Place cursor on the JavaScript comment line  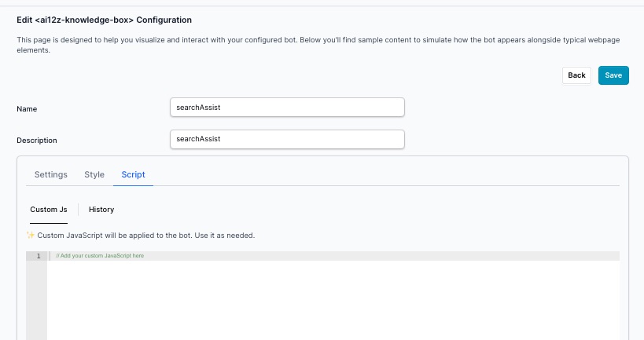(x=100, y=256)
